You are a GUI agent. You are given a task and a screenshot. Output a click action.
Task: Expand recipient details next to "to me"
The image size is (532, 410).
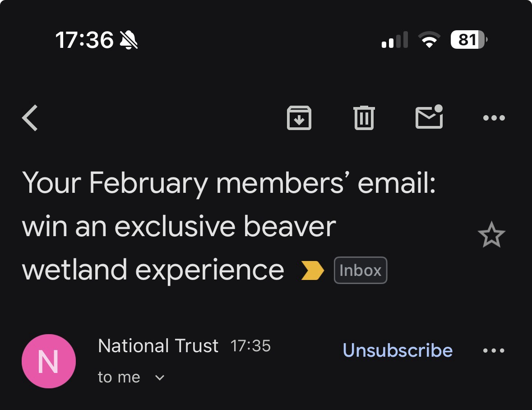point(160,377)
